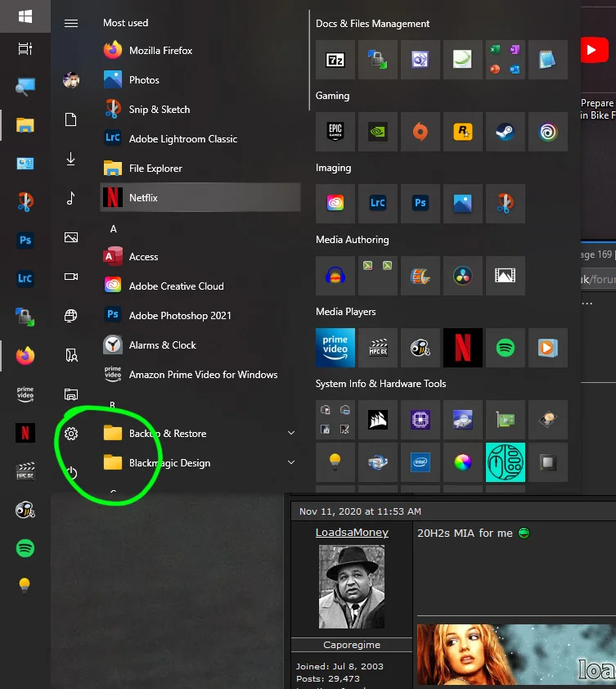The height and width of the screenshot is (689, 616).
Task: Click the user account avatar in Start rail
Action: (x=71, y=80)
